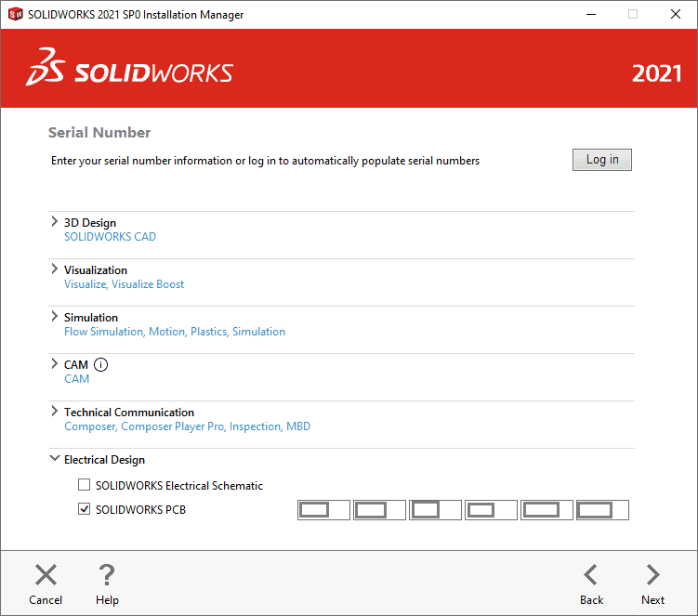Click the 2021 version text in banner

coord(656,73)
